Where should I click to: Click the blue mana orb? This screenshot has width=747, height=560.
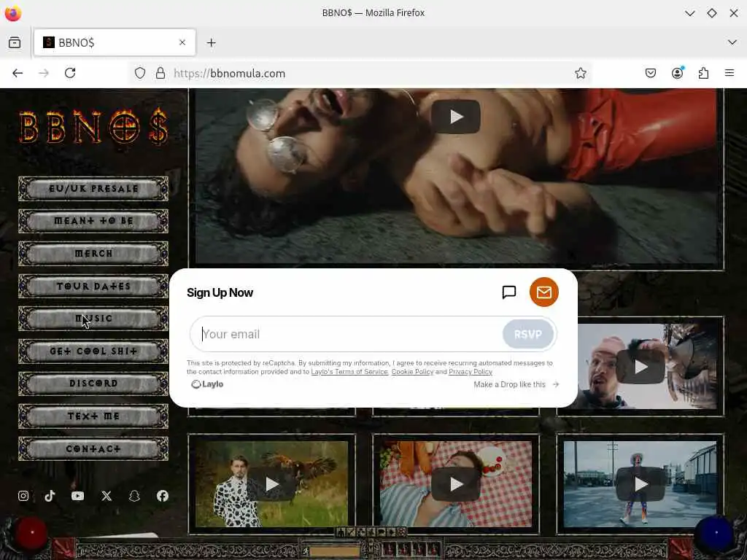point(716,533)
